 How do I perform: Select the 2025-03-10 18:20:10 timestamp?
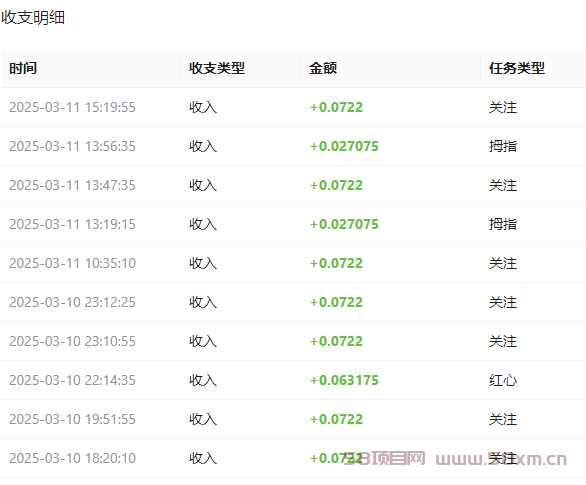[x=72, y=458]
